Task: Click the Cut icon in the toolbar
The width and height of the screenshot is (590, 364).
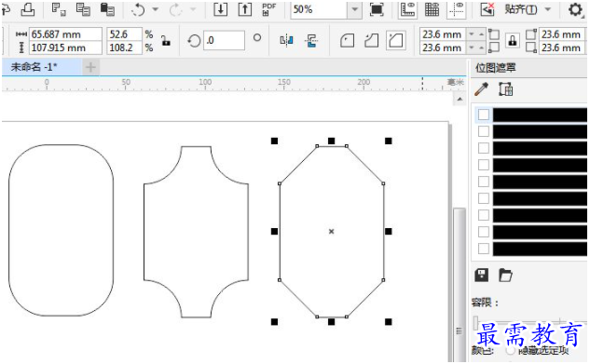Action: pyautogui.click(x=59, y=9)
